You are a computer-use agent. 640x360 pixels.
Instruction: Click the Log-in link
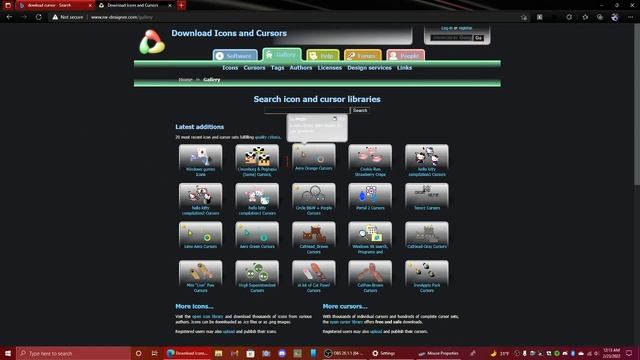coord(447,28)
